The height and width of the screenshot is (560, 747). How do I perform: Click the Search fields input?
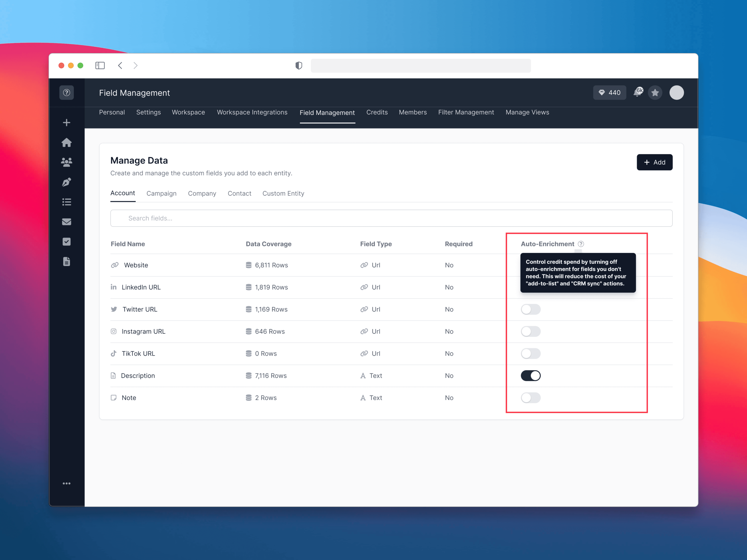(x=391, y=218)
